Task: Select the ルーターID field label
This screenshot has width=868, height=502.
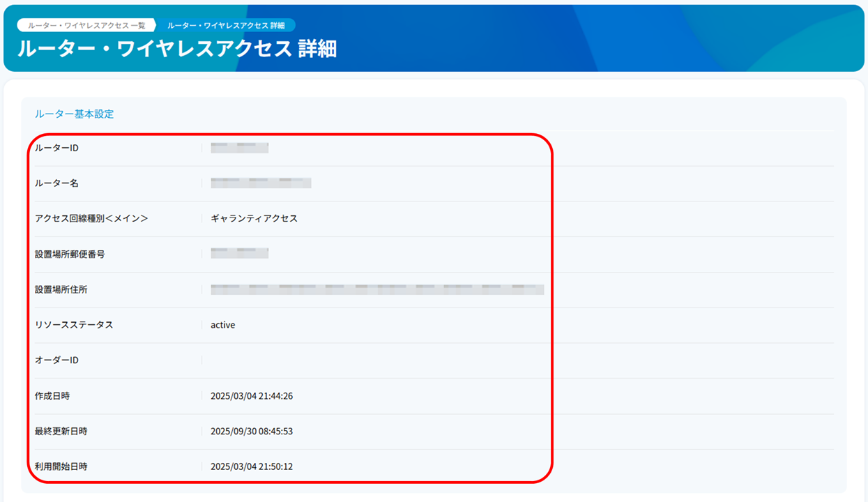Action: [52, 148]
